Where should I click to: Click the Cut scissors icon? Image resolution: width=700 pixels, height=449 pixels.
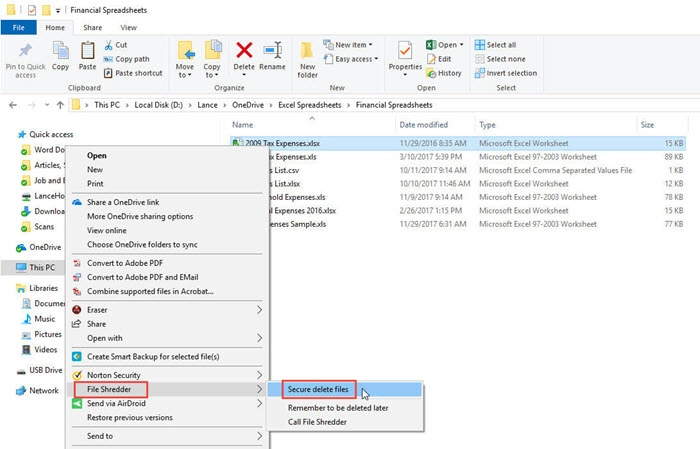tap(108, 45)
